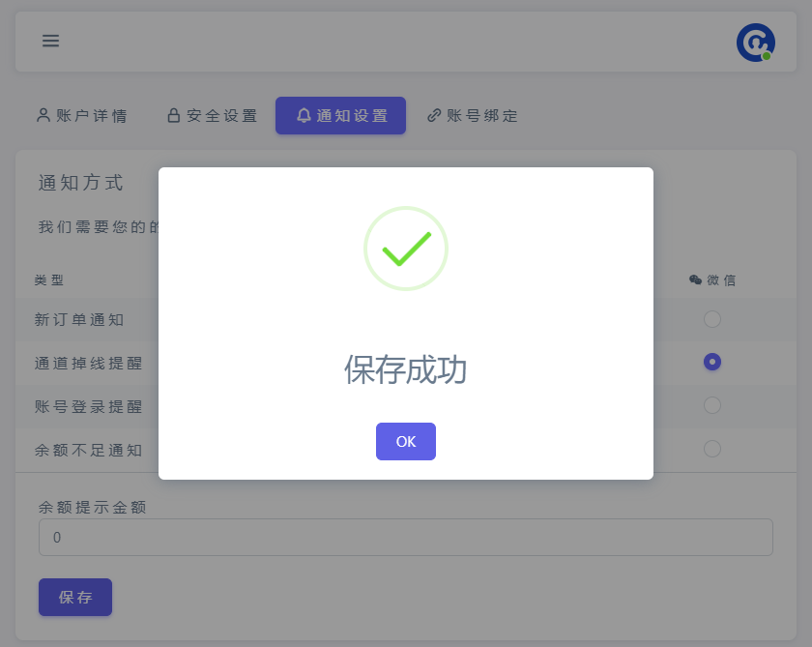Toggle the WeChat radio for 通道掉线提醒
Image resolution: width=812 pixels, height=647 pixels.
(x=712, y=362)
